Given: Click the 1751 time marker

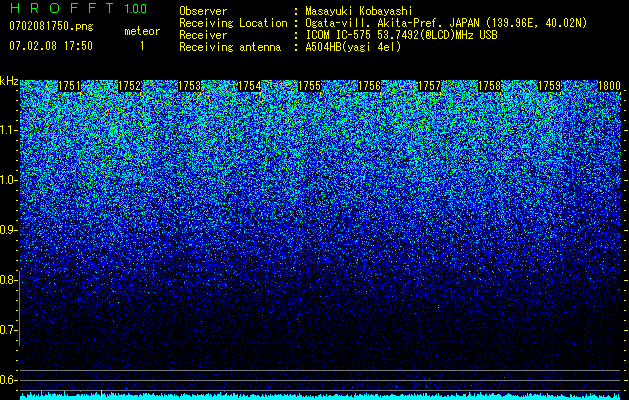Looking at the screenshot, I should click(x=69, y=86).
